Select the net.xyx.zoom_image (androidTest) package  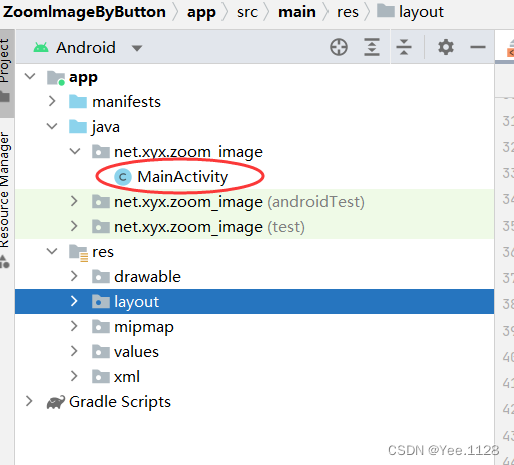point(239,202)
